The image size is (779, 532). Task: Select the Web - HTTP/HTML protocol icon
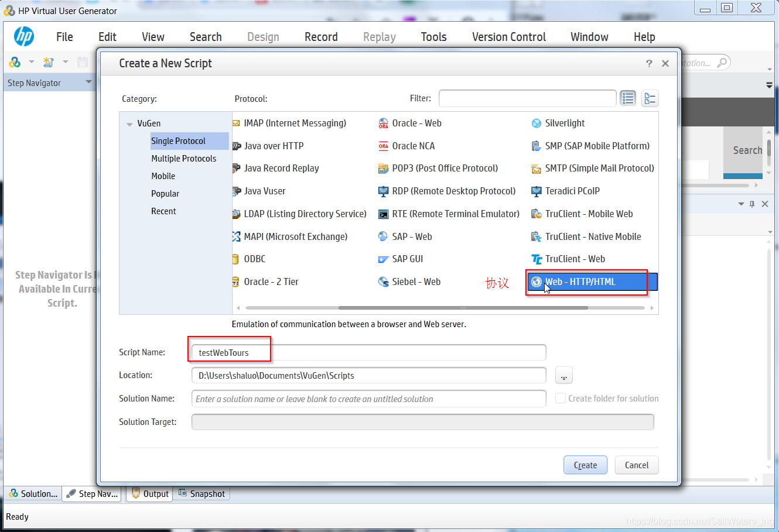coord(537,282)
